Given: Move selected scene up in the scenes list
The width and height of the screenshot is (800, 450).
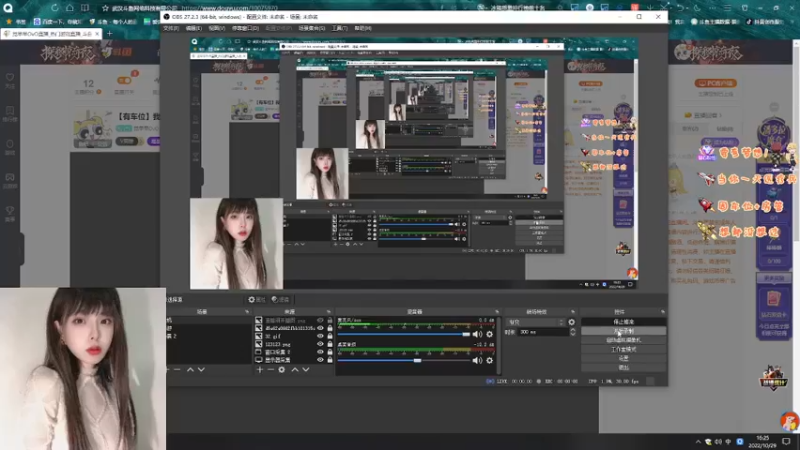Looking at the screenshot, I should tap(190, 369).
